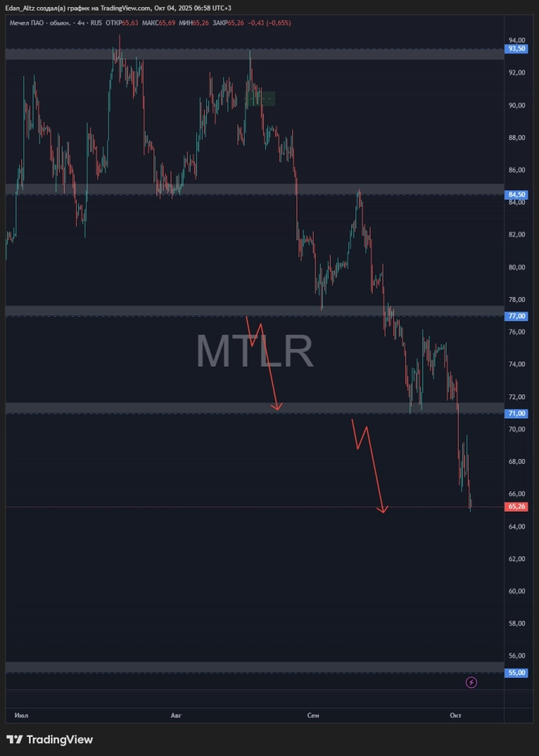The width and height of the screenshot is (539, 756).
Task: Click the 68,00 price axis value
Action: (x=517, y=461)
